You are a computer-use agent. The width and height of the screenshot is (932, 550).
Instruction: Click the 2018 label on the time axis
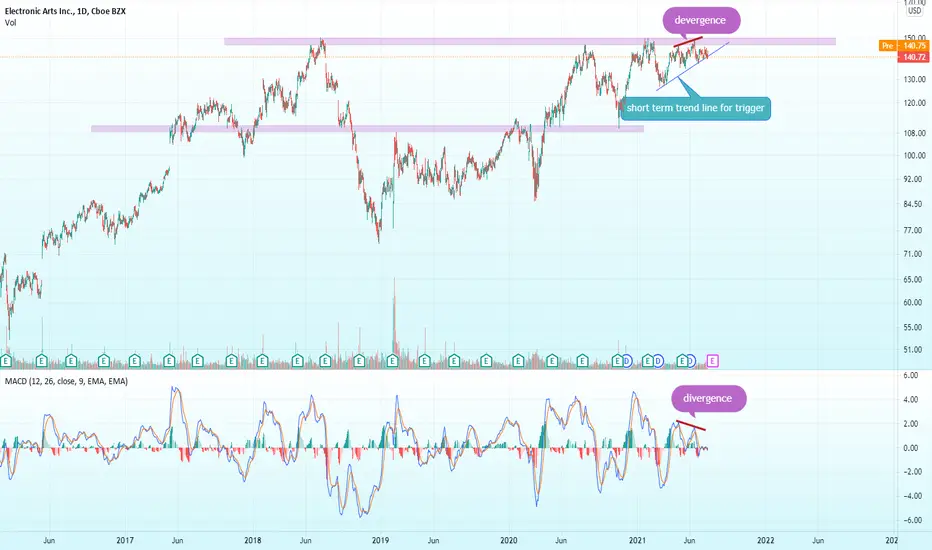click(253, 540)
